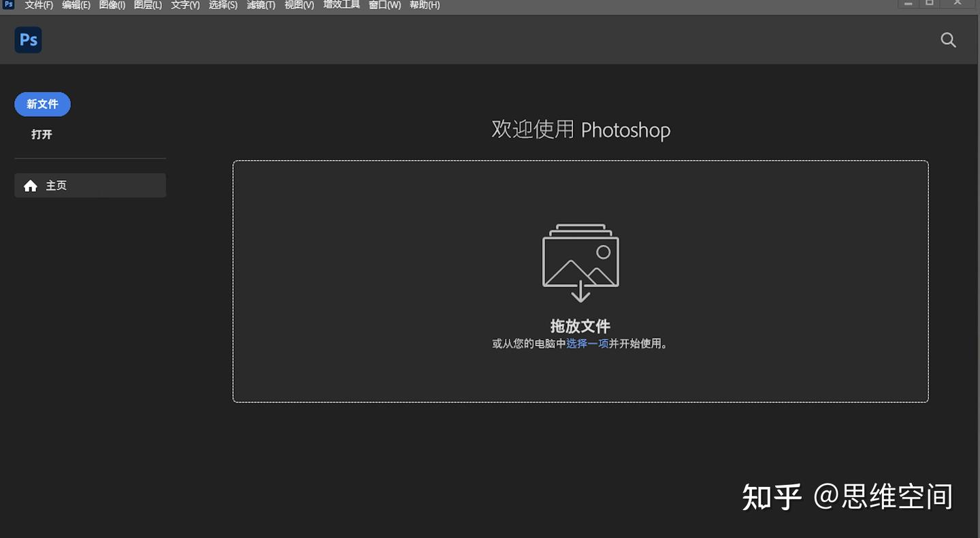Image resolution: width=980 pixels, height=538 pixels.
Task: Click the home icon beside 主页
Action: 31,186
